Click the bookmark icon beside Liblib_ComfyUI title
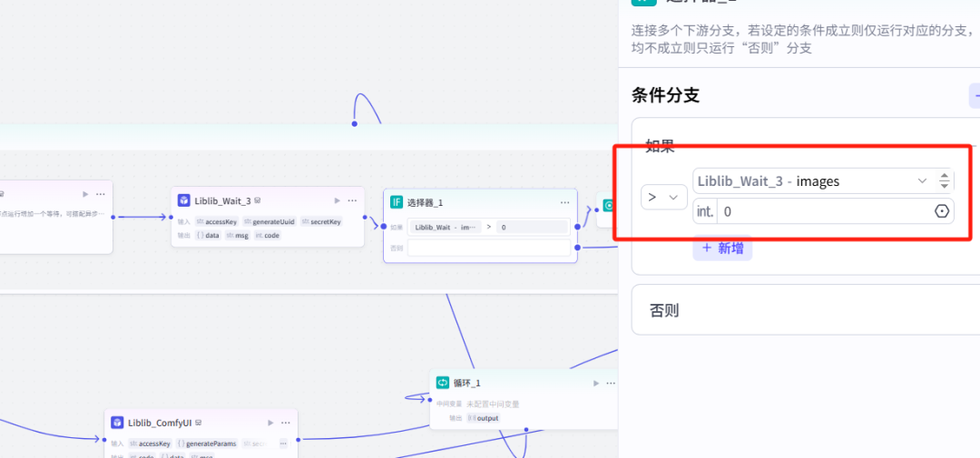 [x=198, y=423]
